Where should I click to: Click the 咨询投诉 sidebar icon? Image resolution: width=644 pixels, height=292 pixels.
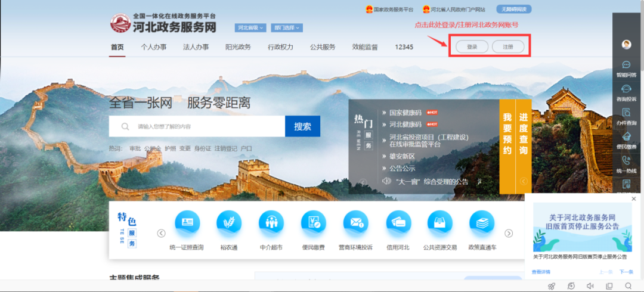coord(626,92)
